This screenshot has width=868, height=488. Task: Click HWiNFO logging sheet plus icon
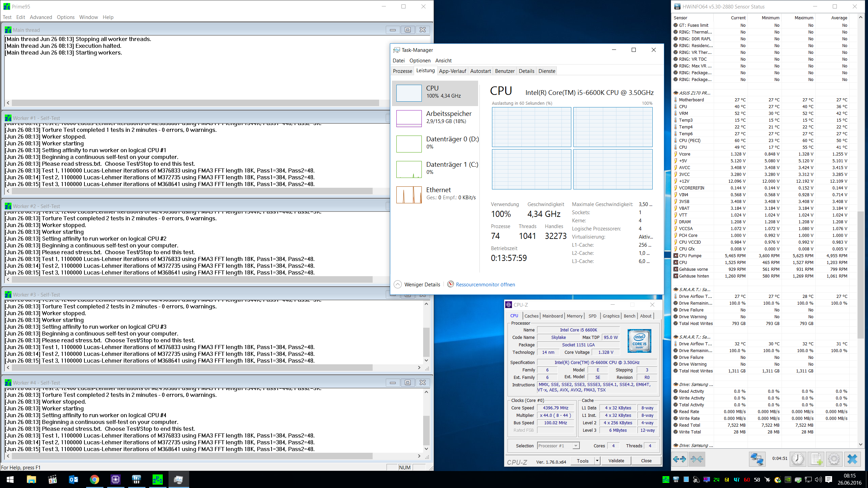(x=816, y=459)
